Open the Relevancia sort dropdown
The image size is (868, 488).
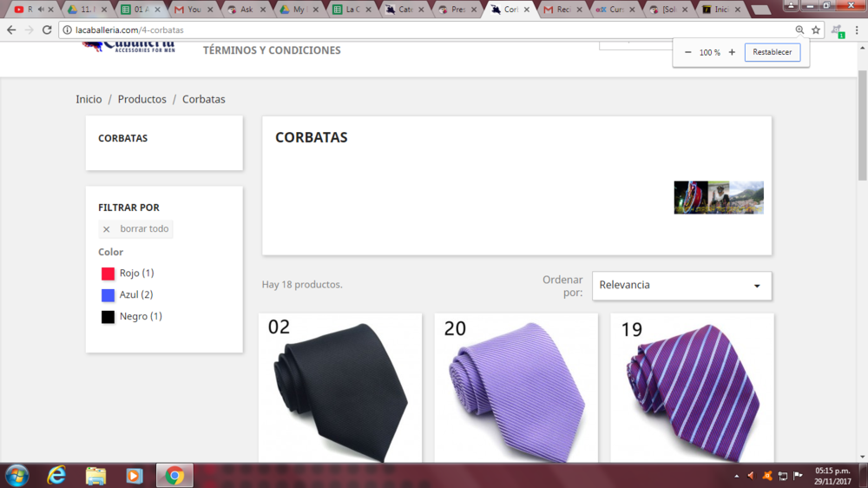coord(681,286)
